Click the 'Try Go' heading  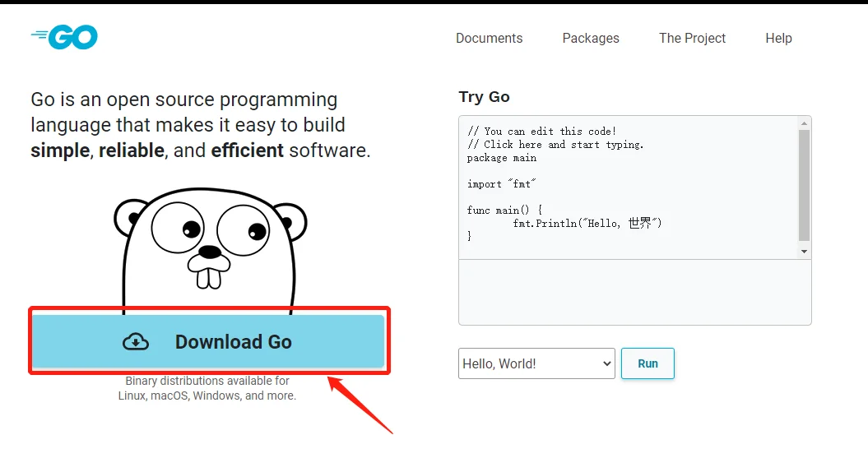[x=485, y=97]
